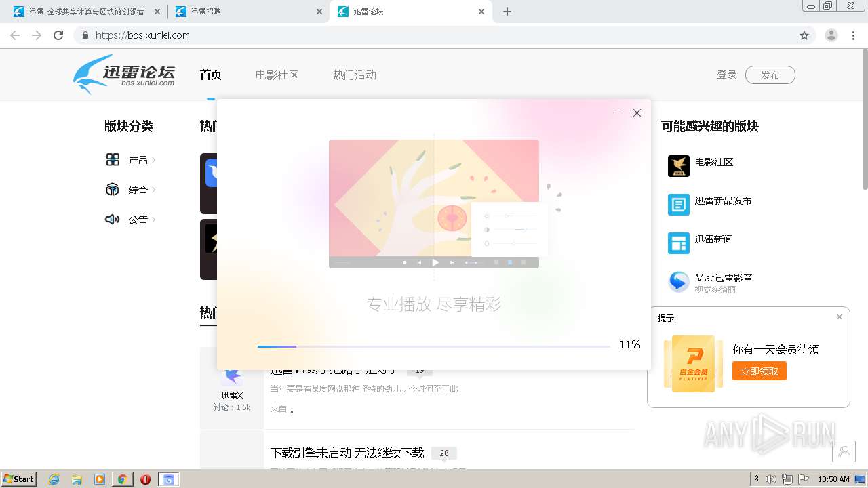Viewport: 868px width, 488px height.
Task: Select the 热门活动 nav tab
Action: click(355, 75)
